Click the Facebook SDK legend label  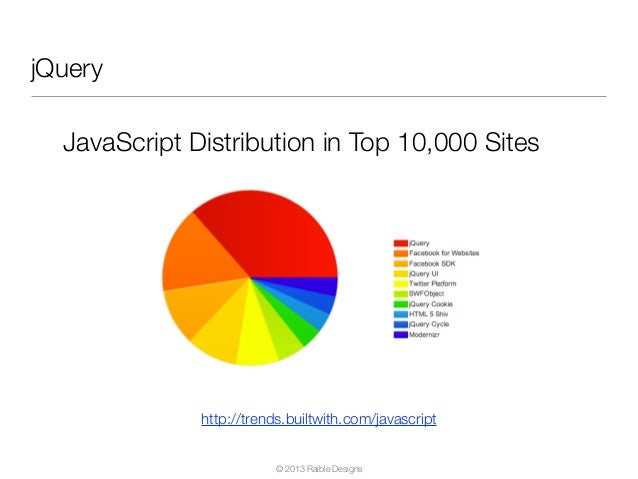pyautogui.click(x=432, y=264)
